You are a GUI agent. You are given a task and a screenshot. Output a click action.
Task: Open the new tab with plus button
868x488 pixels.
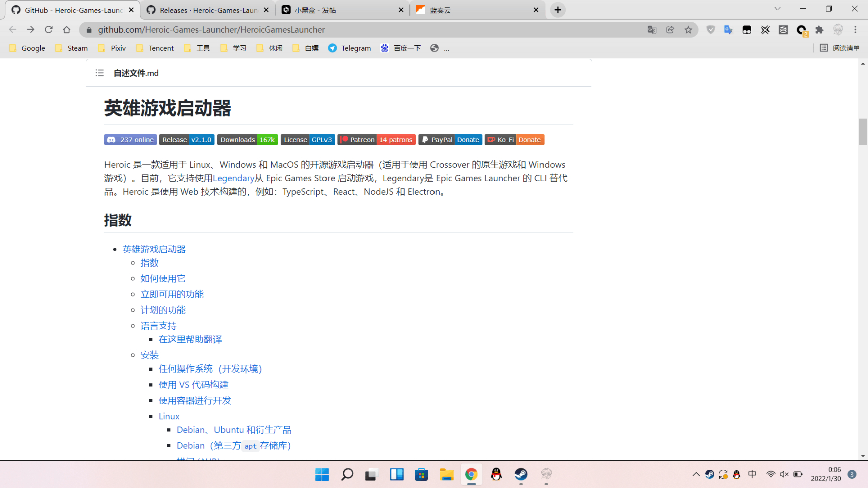coord(558,10)
